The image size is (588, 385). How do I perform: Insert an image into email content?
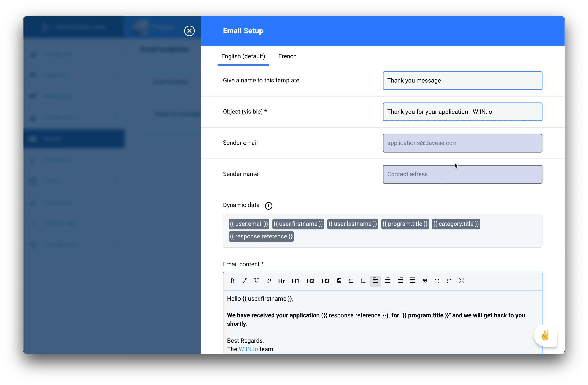pyautogui.click(x=339, y=281)
